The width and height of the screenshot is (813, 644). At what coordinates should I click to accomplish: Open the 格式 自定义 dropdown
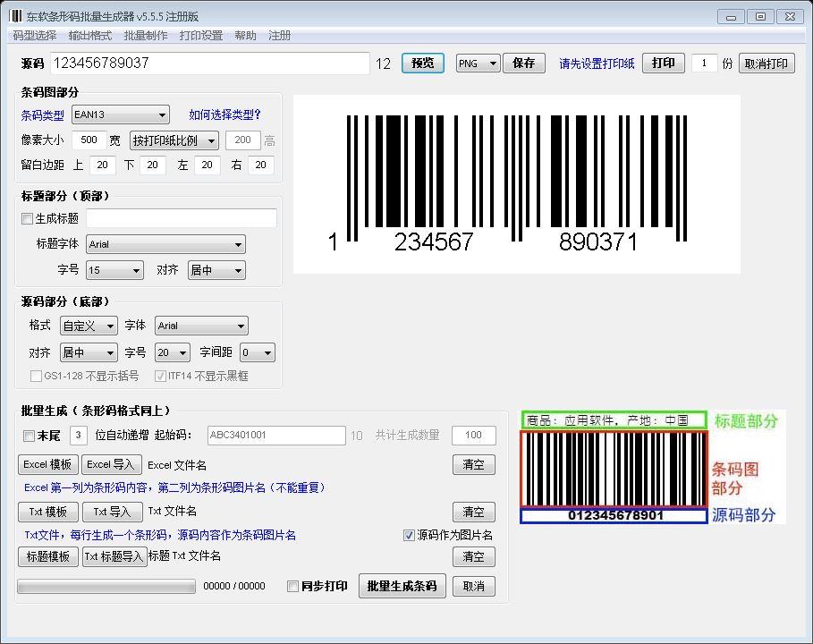(89, 326)
